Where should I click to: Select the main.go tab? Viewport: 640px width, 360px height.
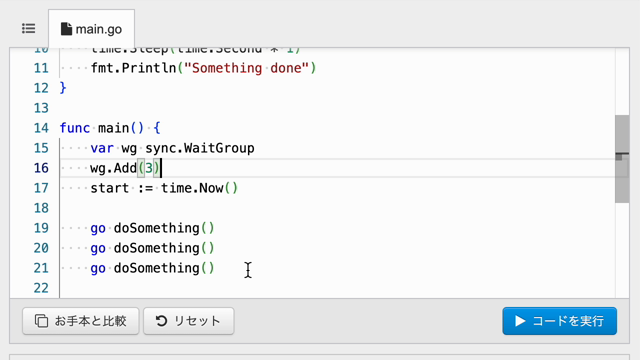(91, 29)
